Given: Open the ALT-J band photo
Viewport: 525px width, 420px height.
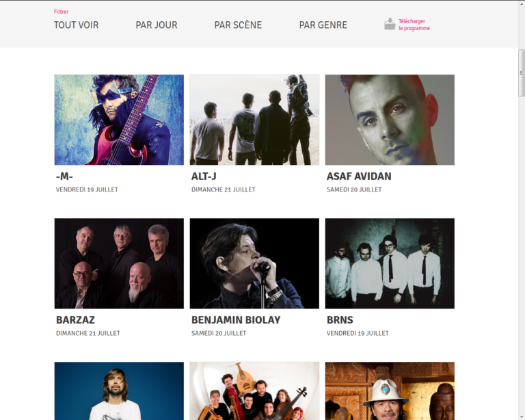Looking at the screenshot, I should click(x=254, y=120).
